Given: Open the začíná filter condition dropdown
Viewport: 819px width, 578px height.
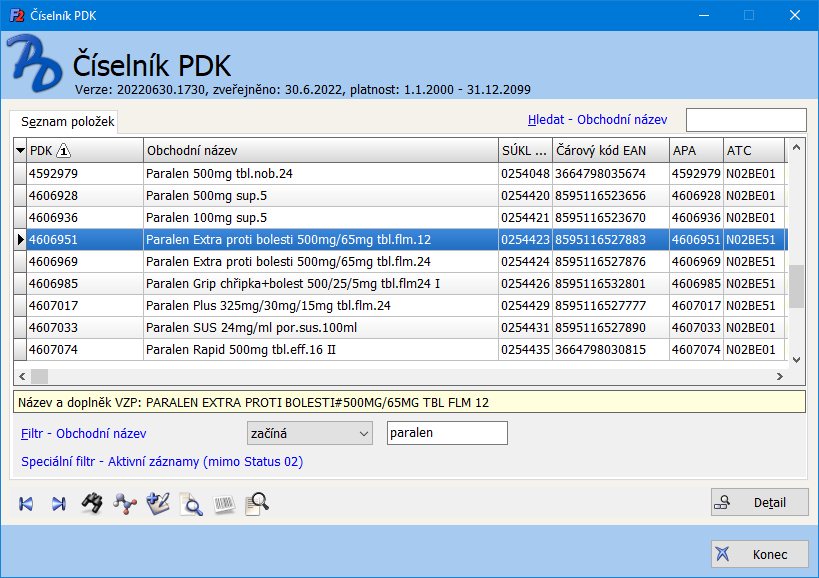Looking at the screenshot, I should pos(310,433).
